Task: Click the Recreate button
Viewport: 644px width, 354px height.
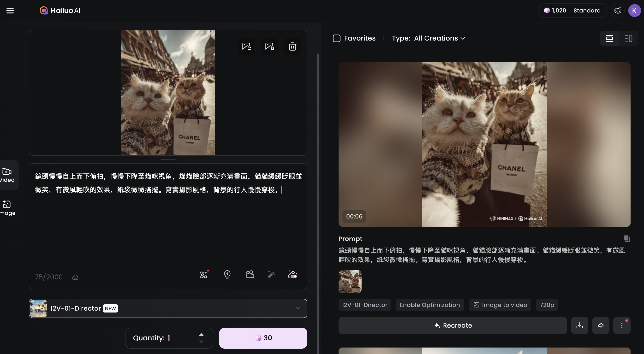Action: (453, 325)
